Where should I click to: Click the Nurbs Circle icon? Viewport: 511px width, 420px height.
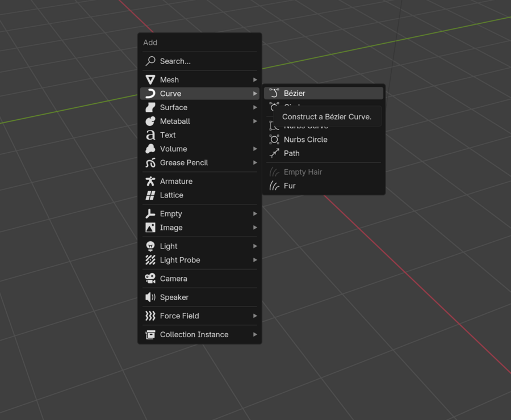pos(274,140)
